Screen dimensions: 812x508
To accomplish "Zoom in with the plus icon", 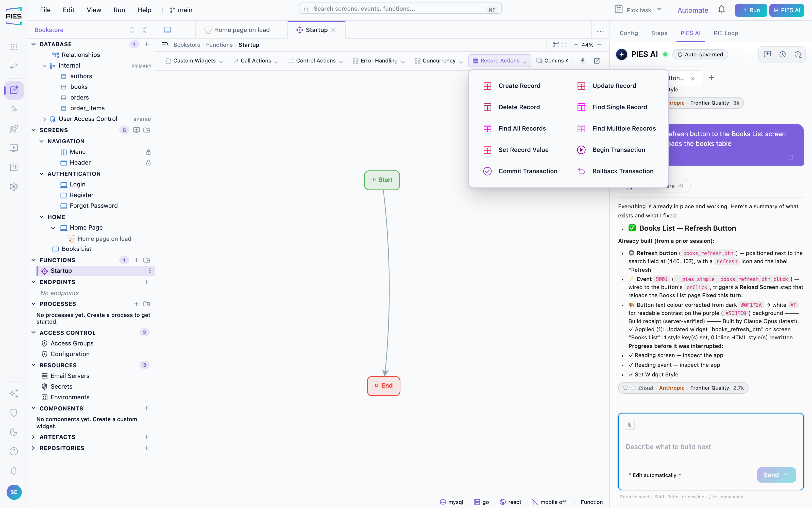I will tap(576, 45).
